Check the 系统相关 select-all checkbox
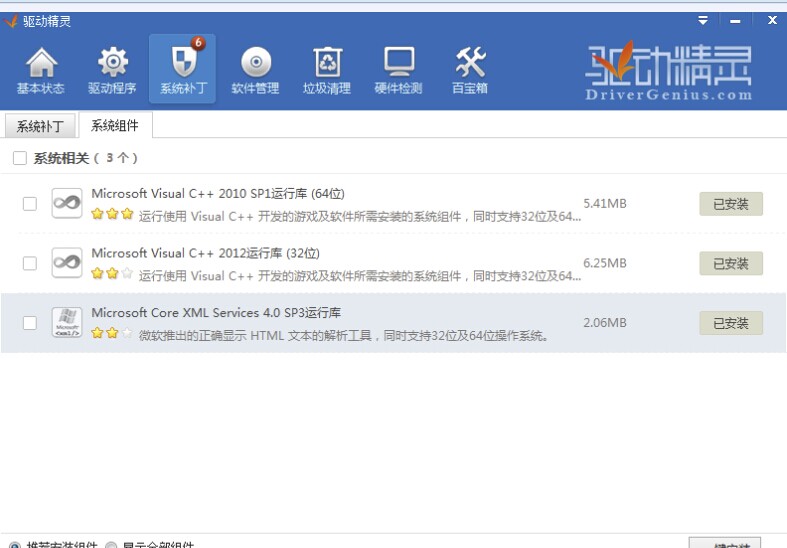The image size is (787, 548). click(20, 158)
